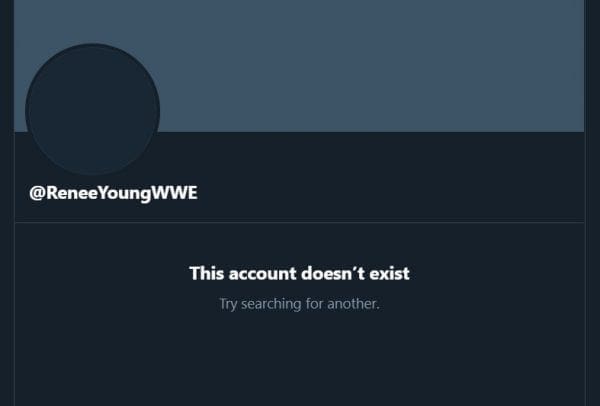The width and height of the screenshot is (600, 406).
Task: Click the "@" symbol in the handle
Action: click(x=37, y=193)
